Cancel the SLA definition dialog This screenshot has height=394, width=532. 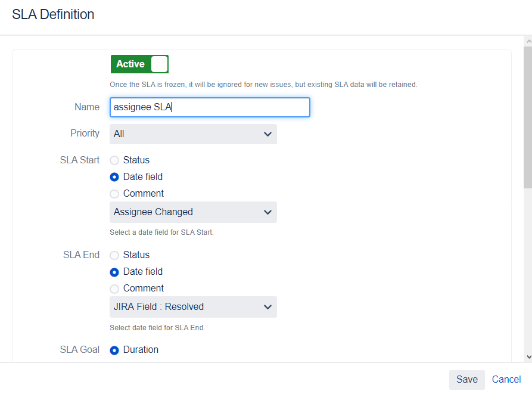coord(506,379)
